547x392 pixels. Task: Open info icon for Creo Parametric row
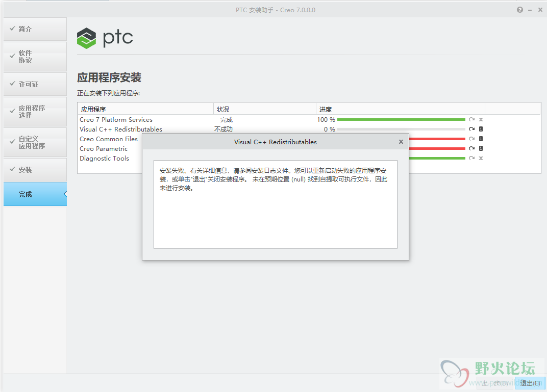coord(481,148)
